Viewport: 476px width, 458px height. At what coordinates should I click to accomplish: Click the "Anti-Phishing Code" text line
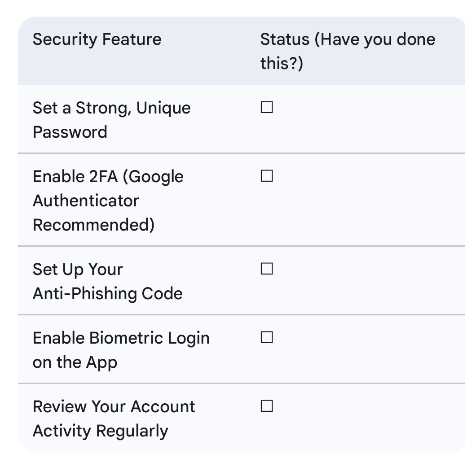pos(107,293)
